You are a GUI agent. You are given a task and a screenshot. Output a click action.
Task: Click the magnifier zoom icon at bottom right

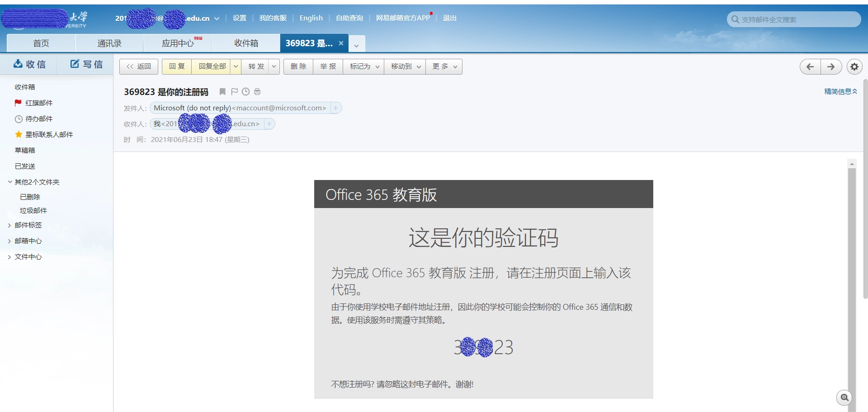coord(844,398)
